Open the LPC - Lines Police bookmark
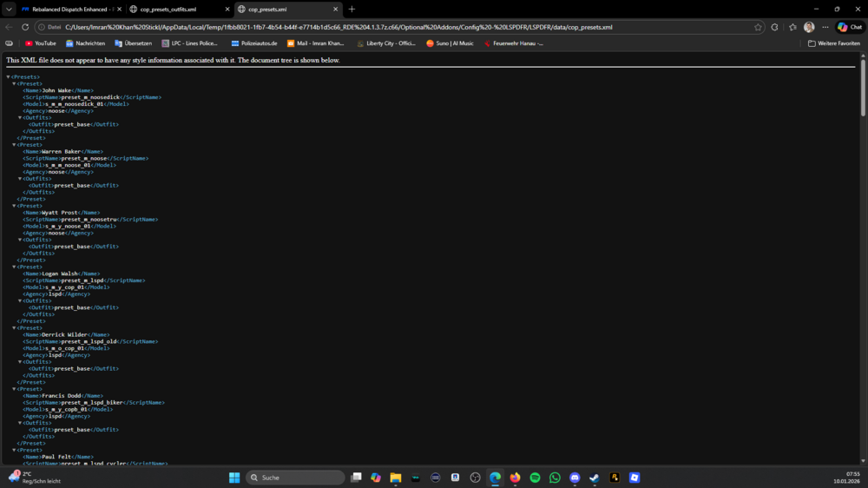 190,43
